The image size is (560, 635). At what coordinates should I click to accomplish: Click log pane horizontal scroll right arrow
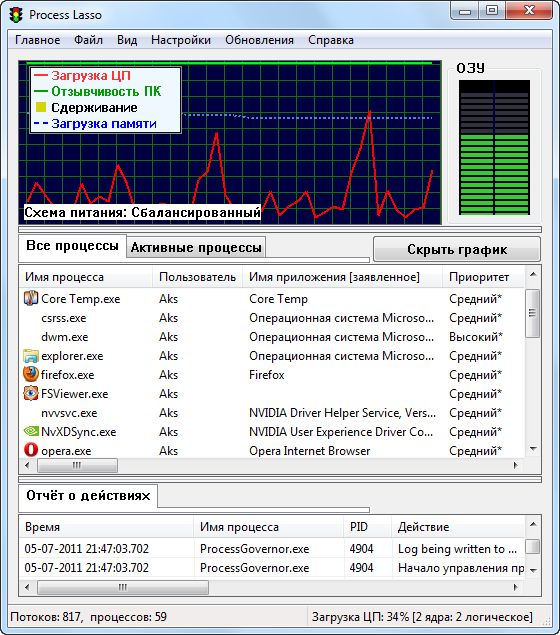[x=515, y=587]
